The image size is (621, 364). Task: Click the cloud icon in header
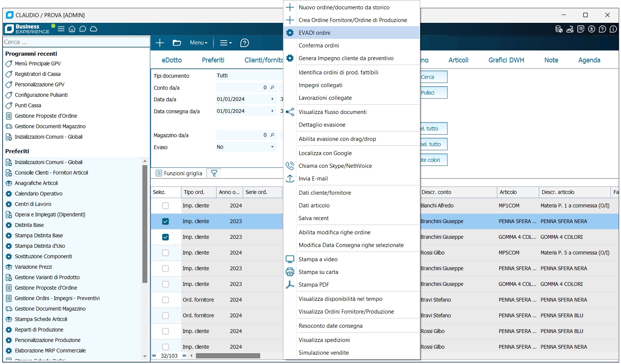pos(94,29)
